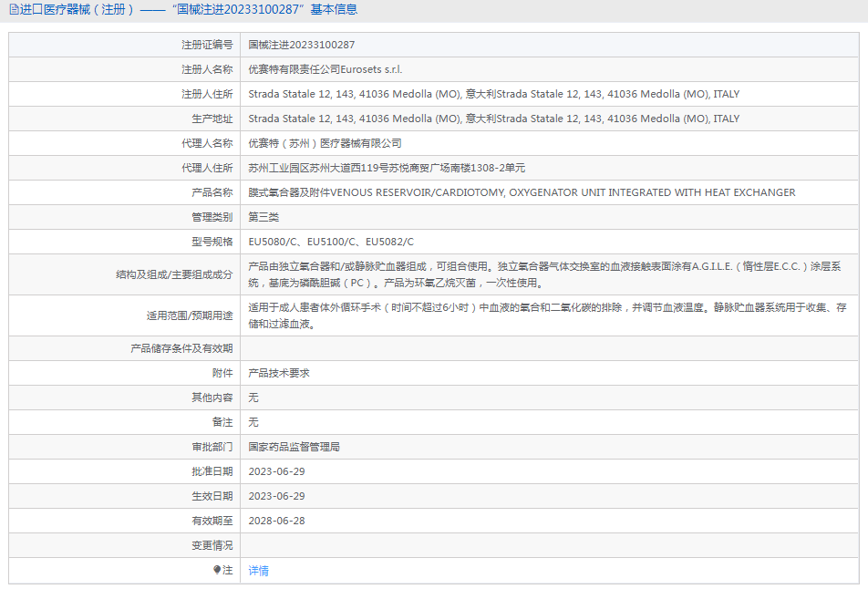This screenshot has width=868, height=589.
Task: Click the 注册人名称 label
Action: (207, 69)
